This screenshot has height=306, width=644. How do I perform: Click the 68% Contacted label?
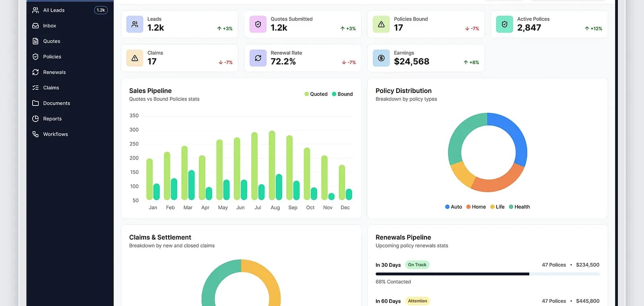click(393, 282)
